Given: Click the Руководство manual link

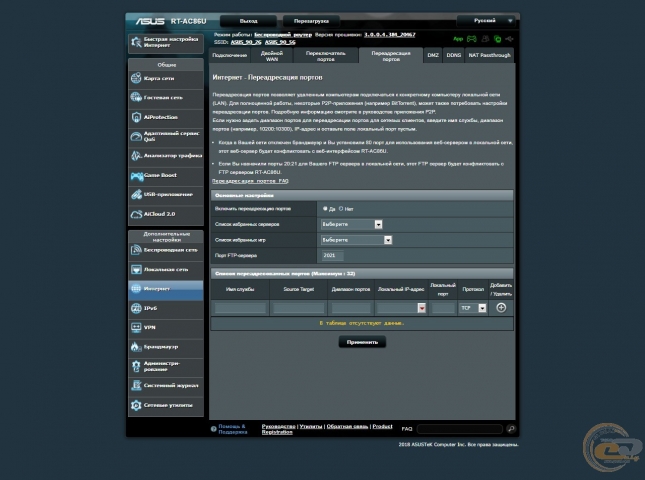Looking at the screenshot, I should tap(278, 427).
